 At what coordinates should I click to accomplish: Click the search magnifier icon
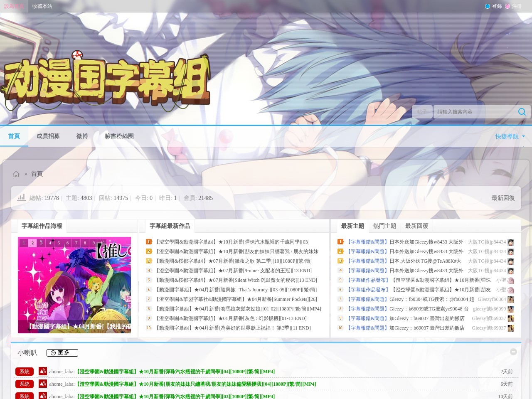pyautogui.click(x=522, y=112)
